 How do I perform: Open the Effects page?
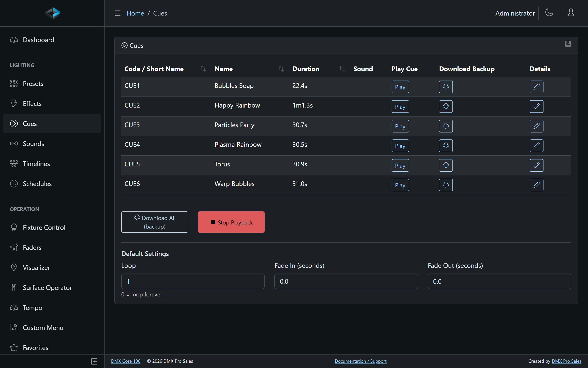(52, 103)
